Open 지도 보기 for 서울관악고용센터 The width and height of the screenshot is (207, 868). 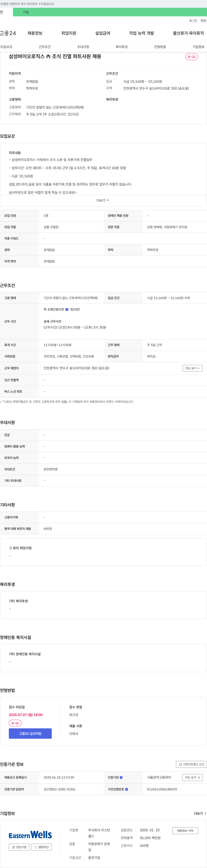click(x=193, y=778)
